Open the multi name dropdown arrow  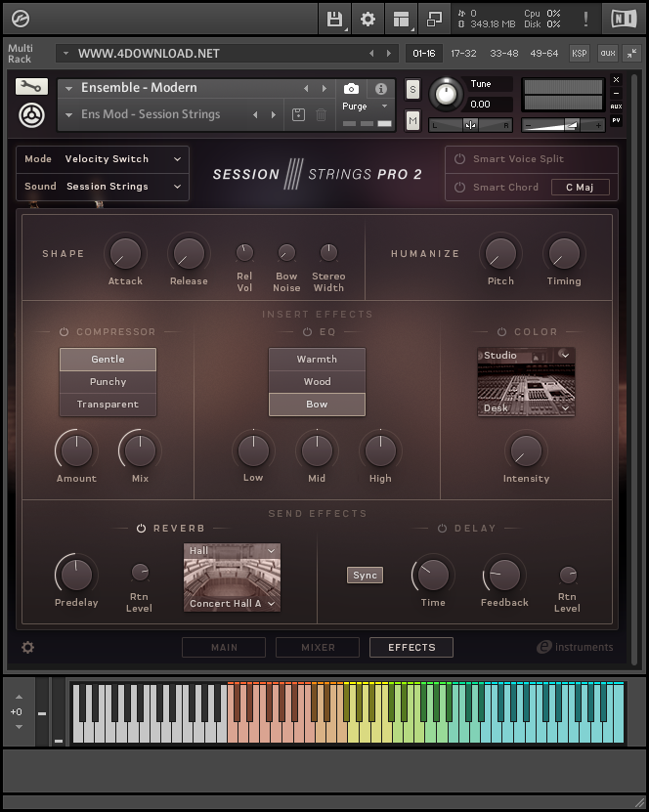click(x=65, y=53)
